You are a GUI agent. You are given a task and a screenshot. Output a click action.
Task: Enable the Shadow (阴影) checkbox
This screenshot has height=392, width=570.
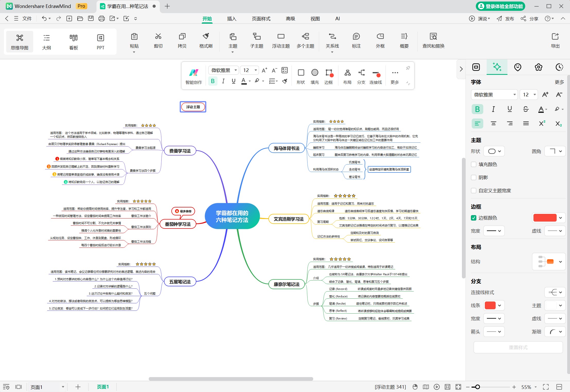pos(473,177)
